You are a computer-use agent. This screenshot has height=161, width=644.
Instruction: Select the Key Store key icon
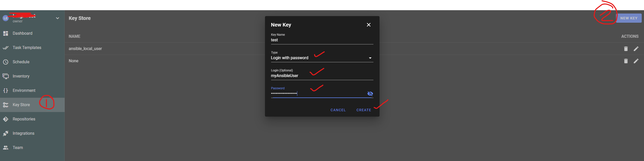[x=5, y=105]
